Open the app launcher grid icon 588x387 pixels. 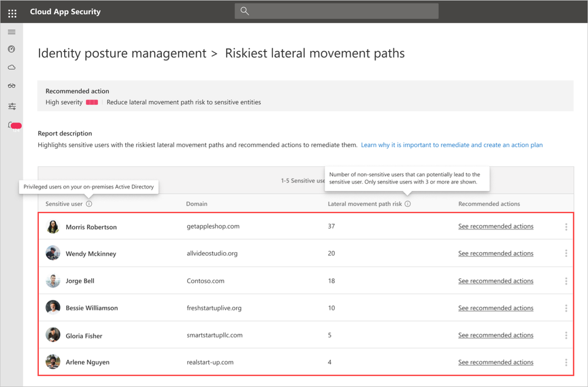[x=12, y=14]
